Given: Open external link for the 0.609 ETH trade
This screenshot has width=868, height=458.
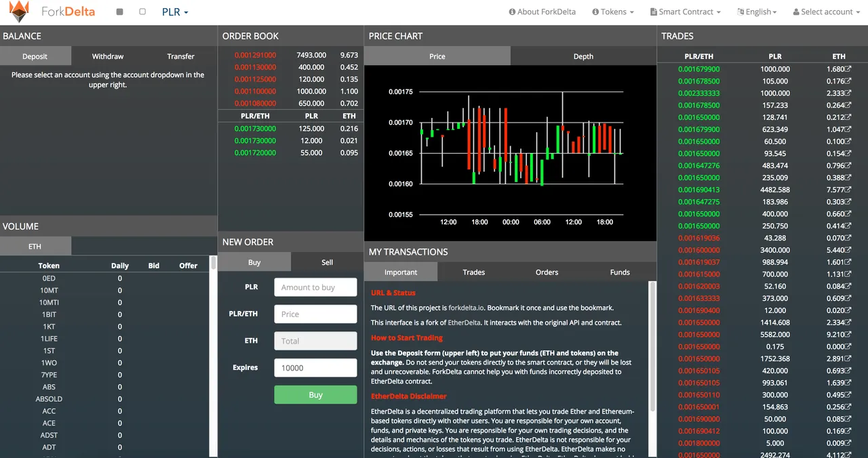Looking at the screenshot, I should [x=848, y=298].
